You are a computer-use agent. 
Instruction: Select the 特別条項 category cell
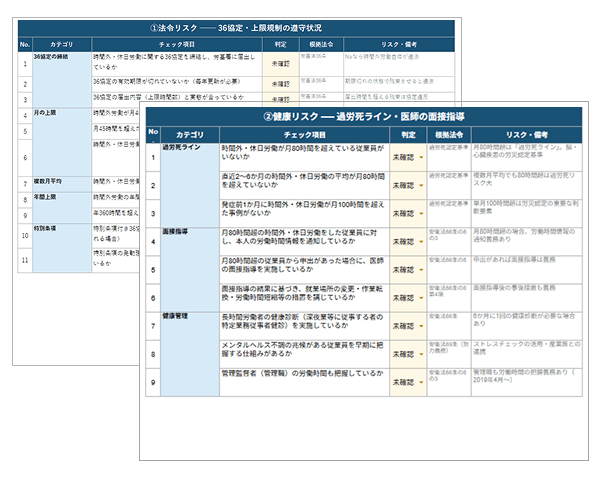[62, 248]
